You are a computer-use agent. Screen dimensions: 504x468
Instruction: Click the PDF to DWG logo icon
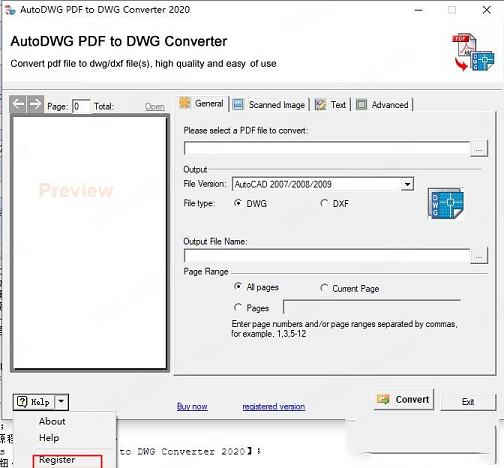coord(473,52)
